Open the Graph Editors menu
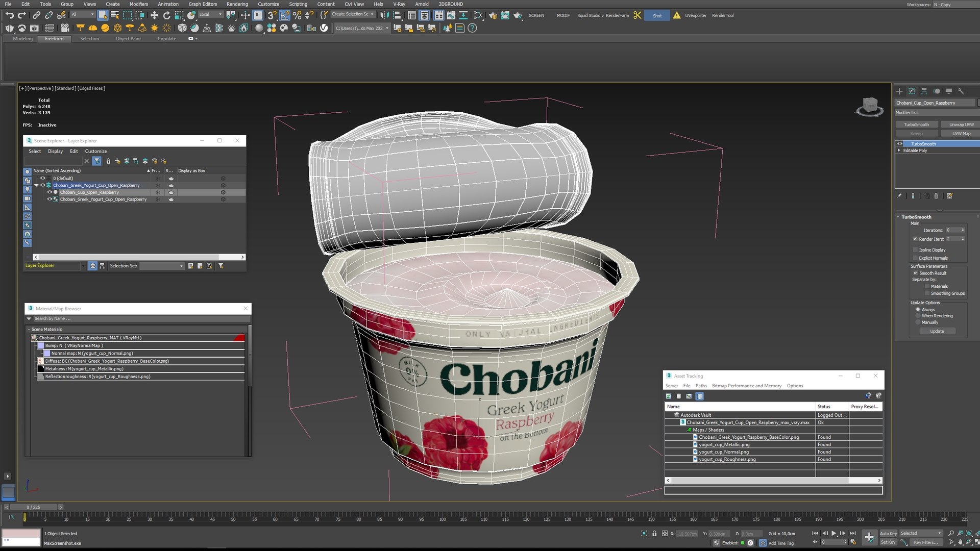This screenshot has height=551, width=980. point(203,4)
